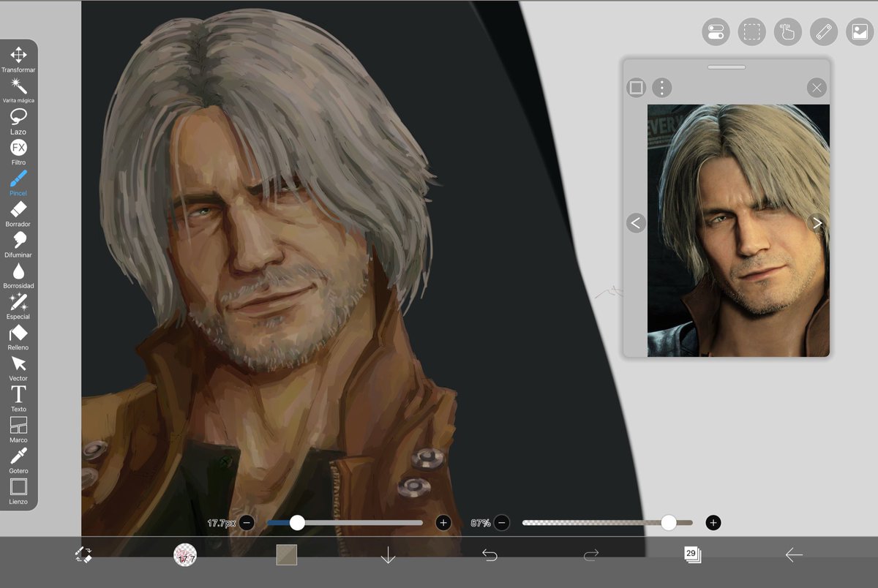Open the Filtro FX tool
The width and height of the screenshot is (878, 588).
pyautogui.click(x=18, y=152)
